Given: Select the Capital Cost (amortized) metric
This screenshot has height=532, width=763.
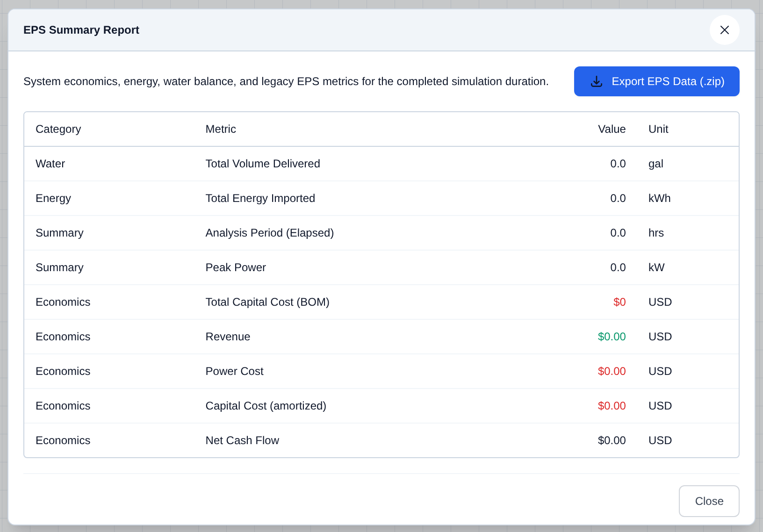Looking at the screenshot, I should [266, 406].
